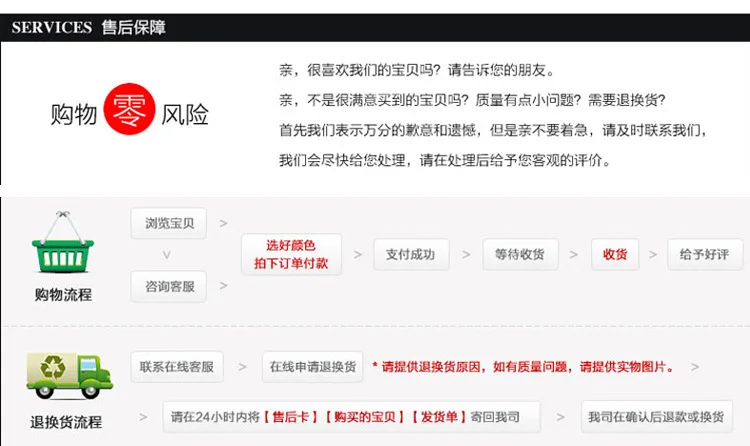Click the arrow after 咨询客服
The height and width of the screenshot is (446, 750).
223,286
